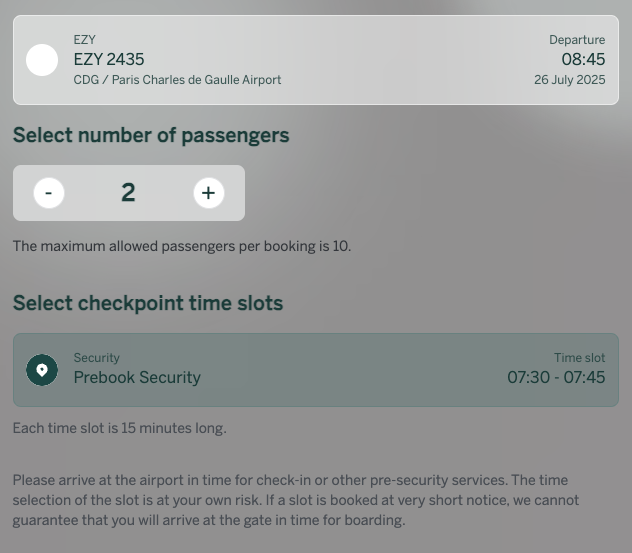Click the small EZY airline code label
This screenshot has height=553, width=632.
tap(85, 40)
